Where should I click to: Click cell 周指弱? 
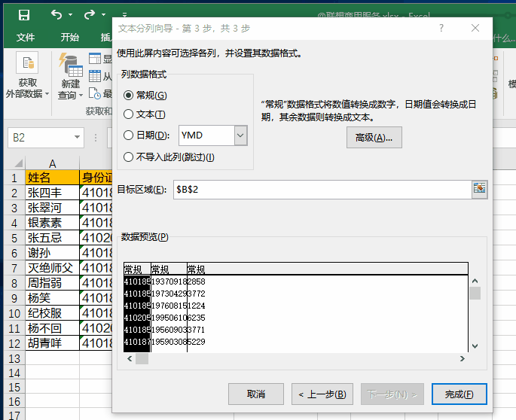click(52, 283)
